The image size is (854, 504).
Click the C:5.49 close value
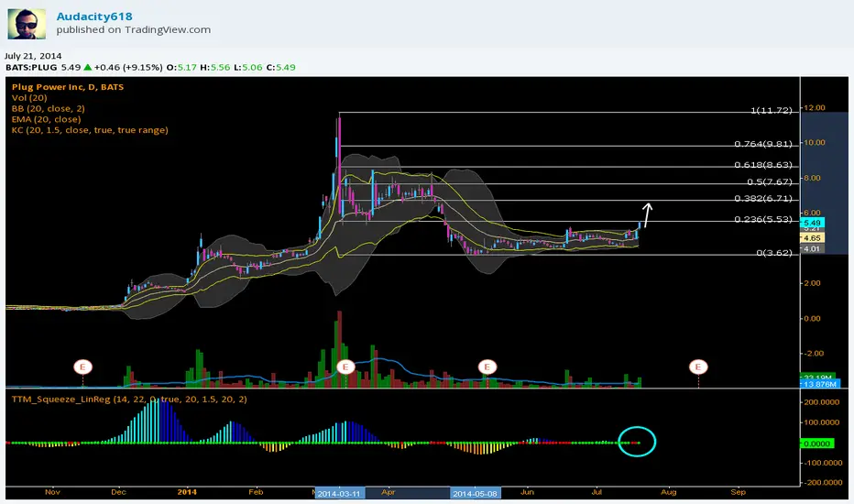280,68
